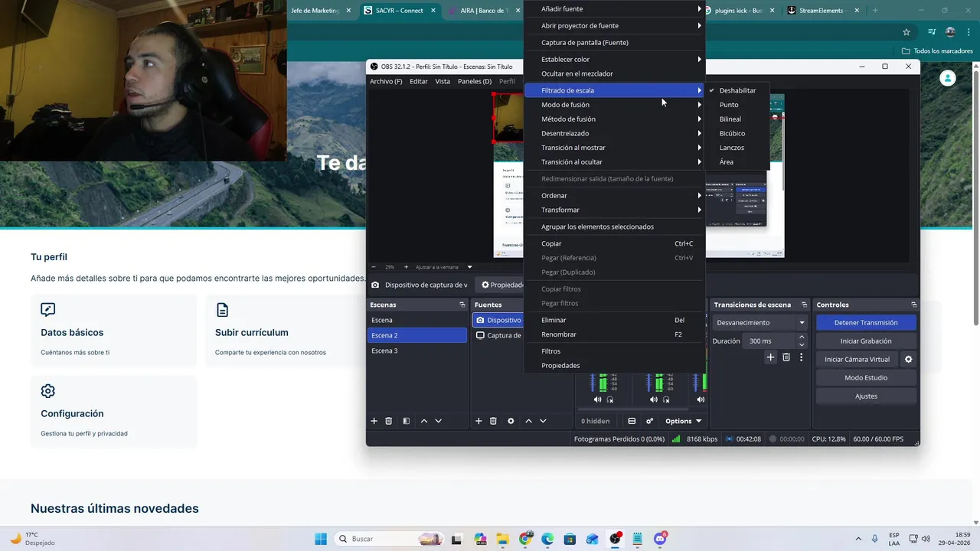Move source down in the Fuentes toolbar
Viewport: 980px width, 551px height.
[x=543, y=421]
